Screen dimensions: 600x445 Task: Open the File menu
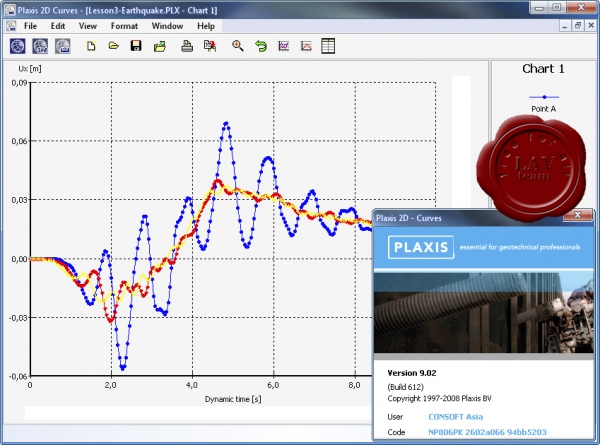[x=30, y=26]
